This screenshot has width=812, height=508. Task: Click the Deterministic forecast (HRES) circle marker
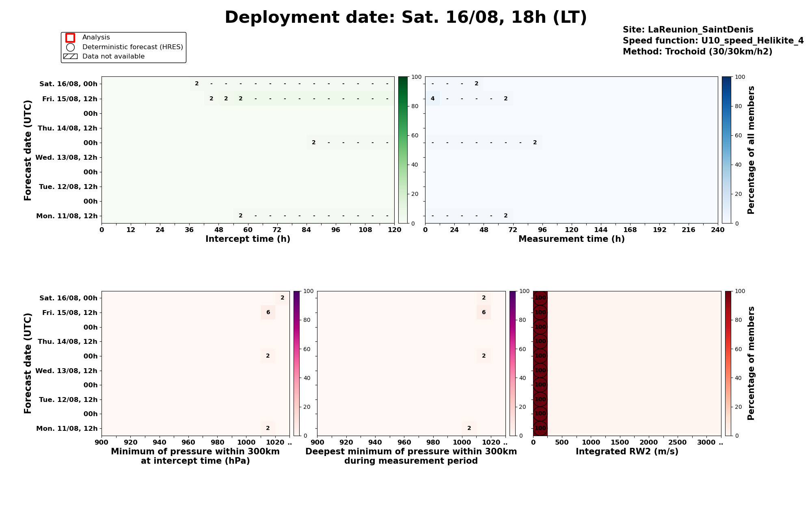70,47
